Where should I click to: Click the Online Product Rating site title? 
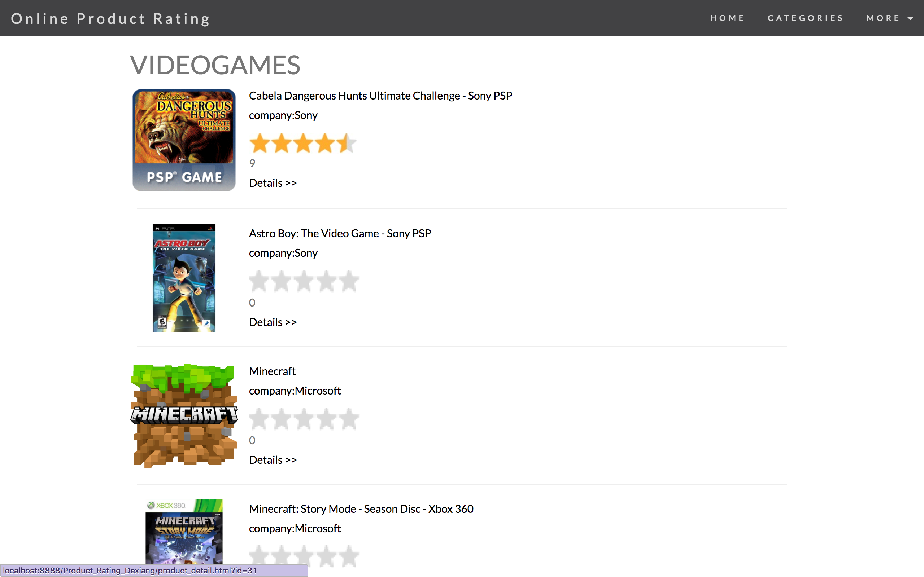(111, 19)
